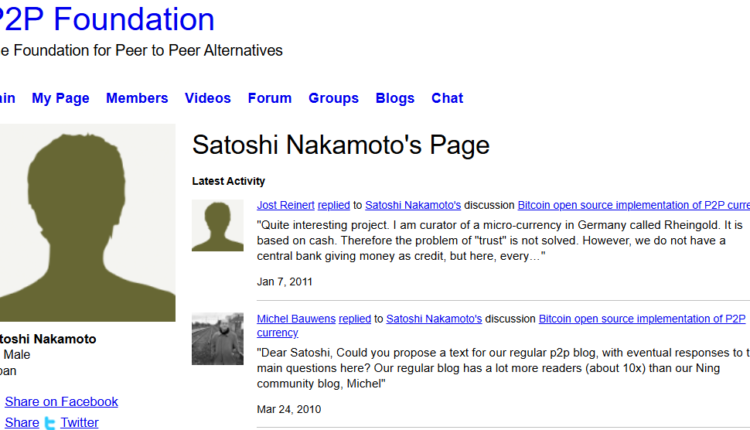This screenshot has width=750, height=430.
Task: Click the Twitter share link
Action: tap(79, 422)
